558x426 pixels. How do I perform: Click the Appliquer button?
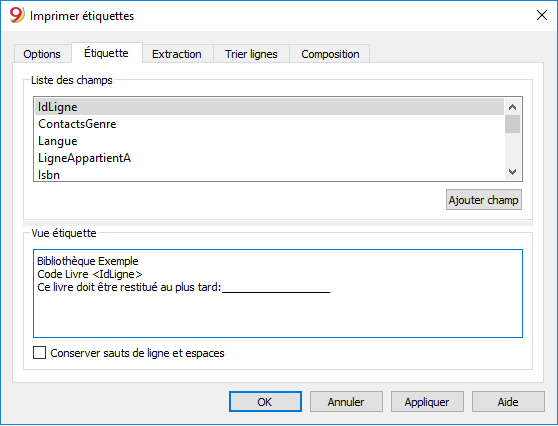click(x=427, y=402)
